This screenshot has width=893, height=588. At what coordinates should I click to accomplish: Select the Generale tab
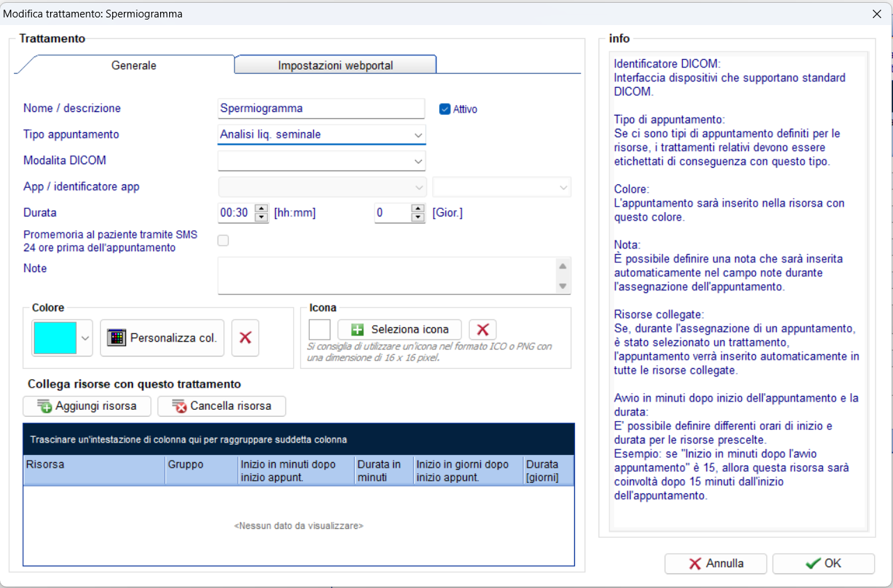pos(134,65)
